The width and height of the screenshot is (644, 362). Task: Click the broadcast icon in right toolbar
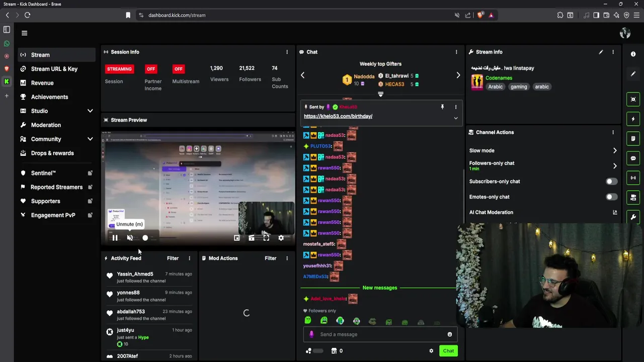[x=633, y=178]
